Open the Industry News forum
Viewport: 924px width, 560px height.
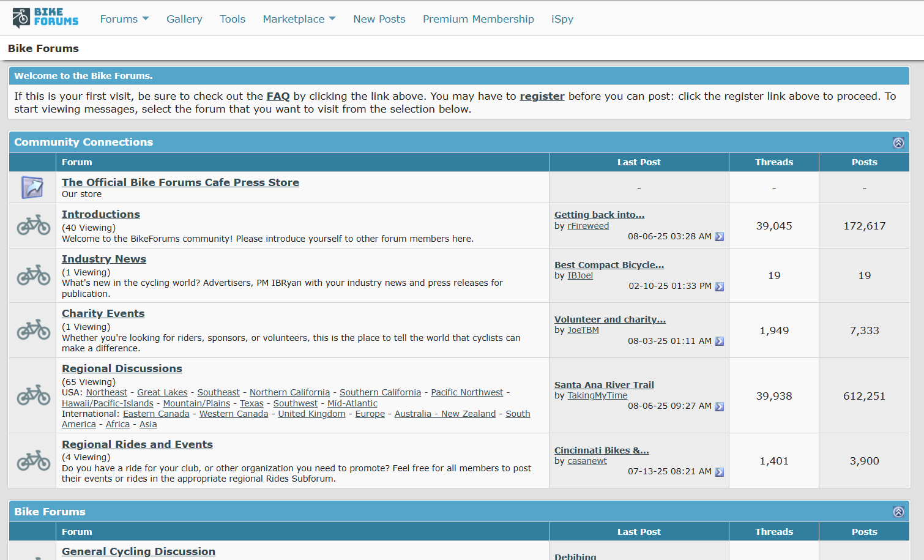[x=104, y=259]
